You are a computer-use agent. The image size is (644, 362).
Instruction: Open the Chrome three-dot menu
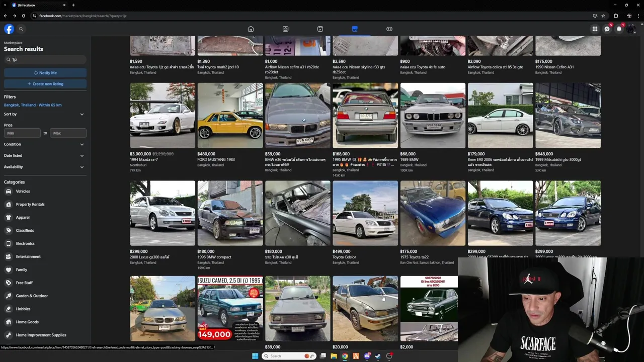[x=638, y=16]
